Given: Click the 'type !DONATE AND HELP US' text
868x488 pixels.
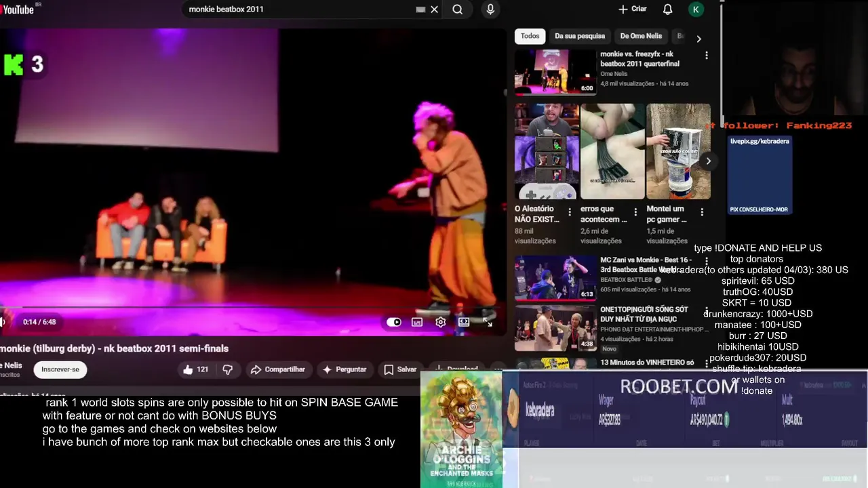Looking at the screenshot, I should 757,248.
